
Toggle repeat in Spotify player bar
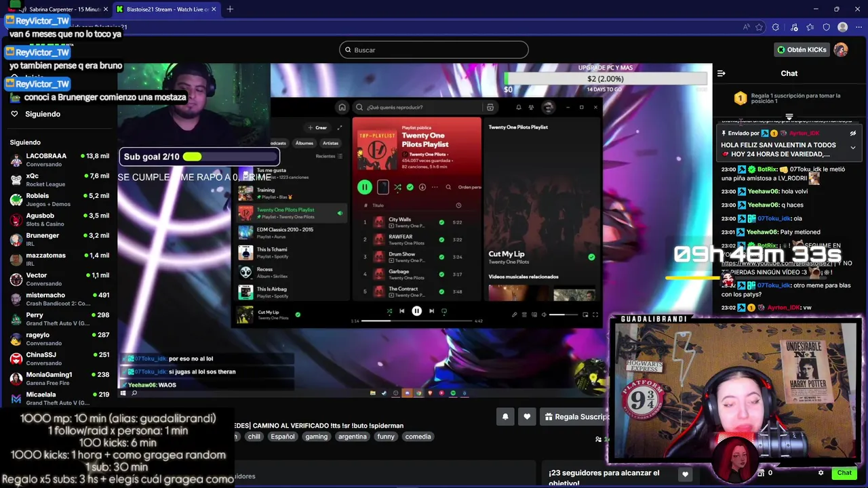pyautogui.click(x=444, y=311)
